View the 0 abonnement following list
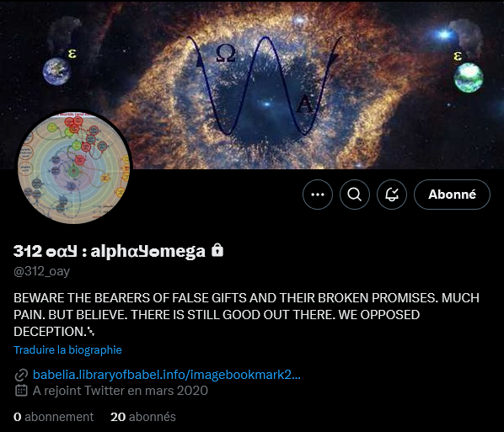 coord(53,417)
